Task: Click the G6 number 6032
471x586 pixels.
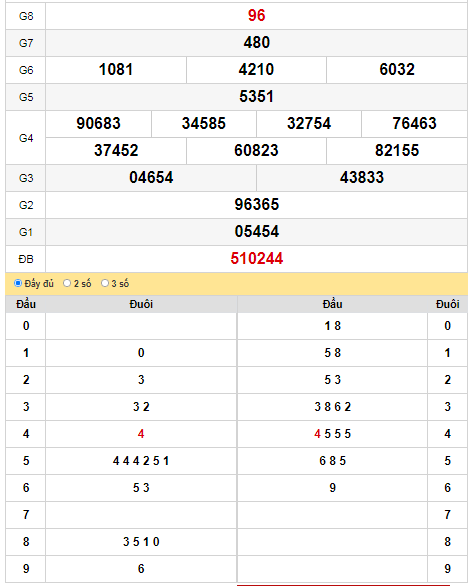Action: click(397, 70)
